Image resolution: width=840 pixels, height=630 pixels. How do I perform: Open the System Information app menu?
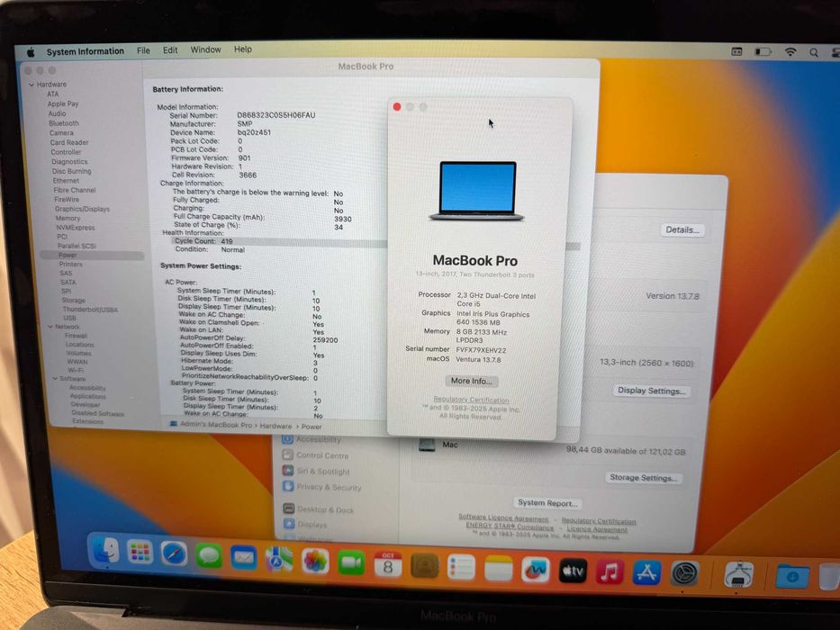pyautogui.click(x=86, y=51)
